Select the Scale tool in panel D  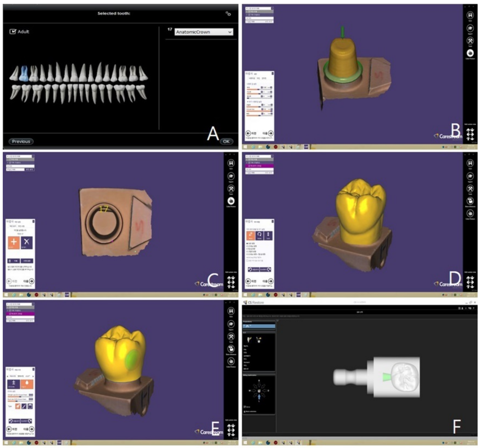coord(268,235)
